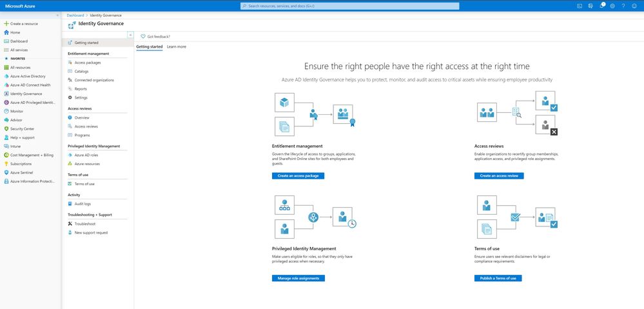This screenshot has width=644, height=309.
Task: Click the Subscriptions key icon
Action: tap(6, 164)
